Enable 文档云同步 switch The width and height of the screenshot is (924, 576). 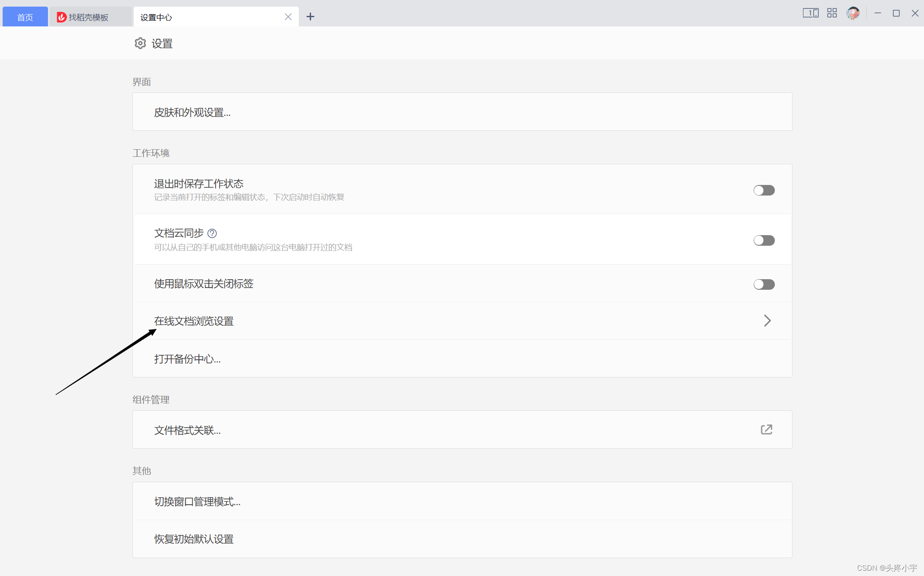(764, 240)
